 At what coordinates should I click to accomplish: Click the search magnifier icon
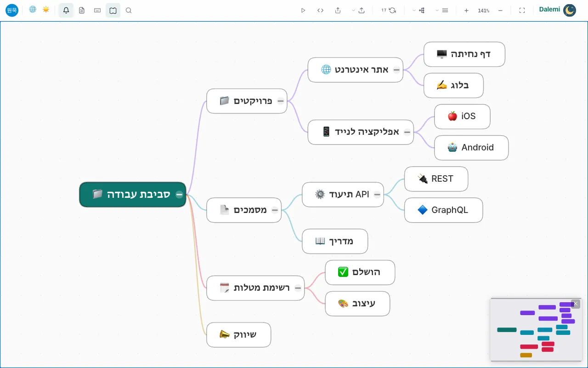pos(129,10)
